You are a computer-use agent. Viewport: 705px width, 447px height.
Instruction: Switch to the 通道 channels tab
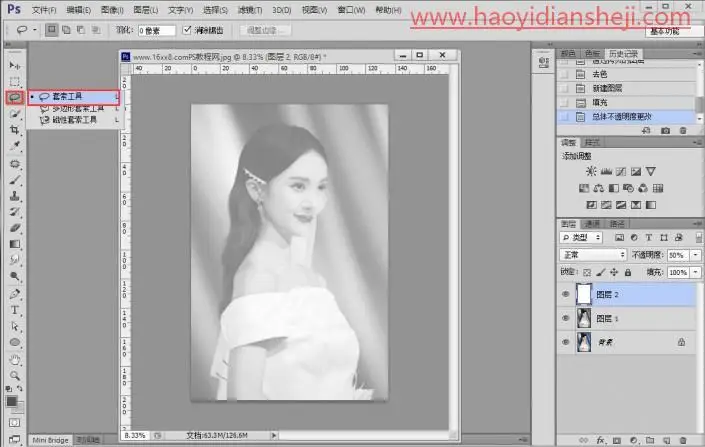pos(592,224)
